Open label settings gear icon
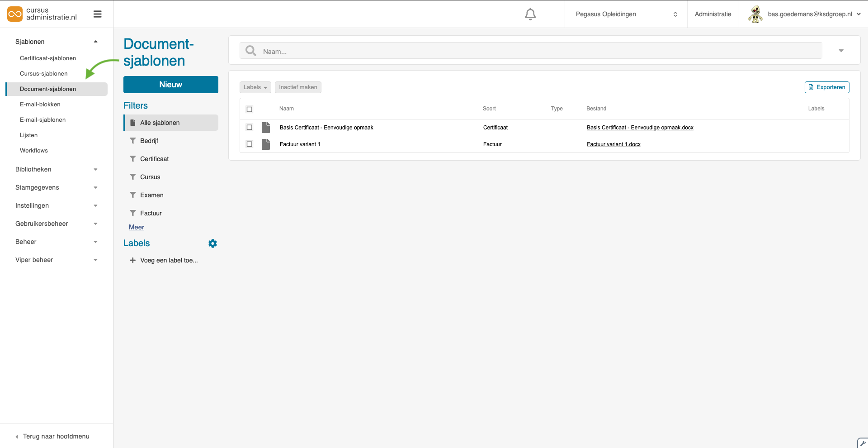Screen dimensions: 868x448 (212, 243)
